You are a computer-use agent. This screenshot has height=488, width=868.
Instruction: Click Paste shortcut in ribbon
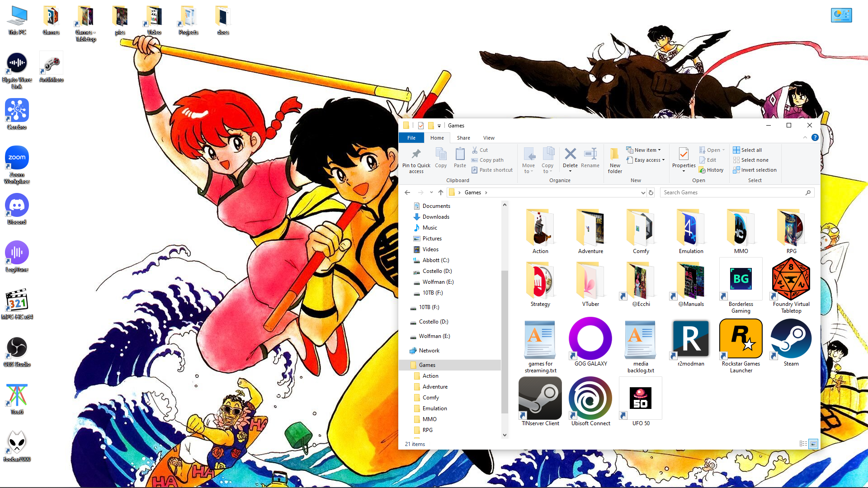pyautogui.click(x=492, y=170)
